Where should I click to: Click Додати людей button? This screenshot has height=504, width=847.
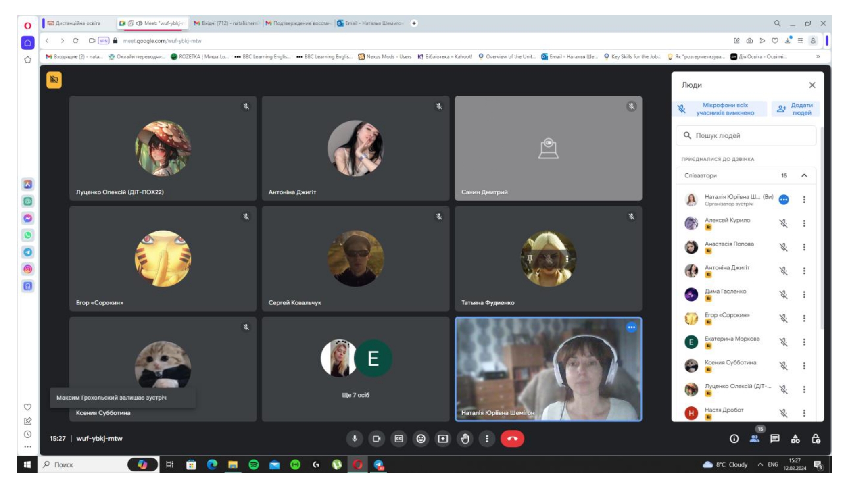click(796, 109)
